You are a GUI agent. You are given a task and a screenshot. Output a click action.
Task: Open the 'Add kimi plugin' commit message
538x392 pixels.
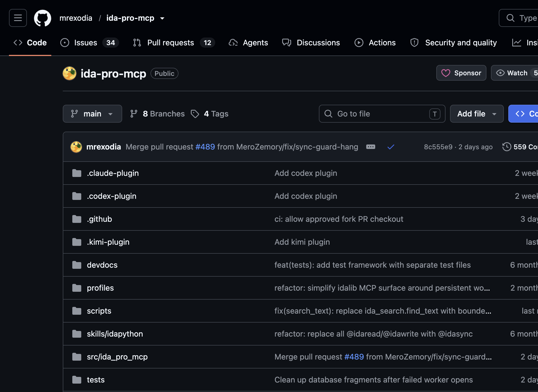pyautogui.click(x=302, y=242)
